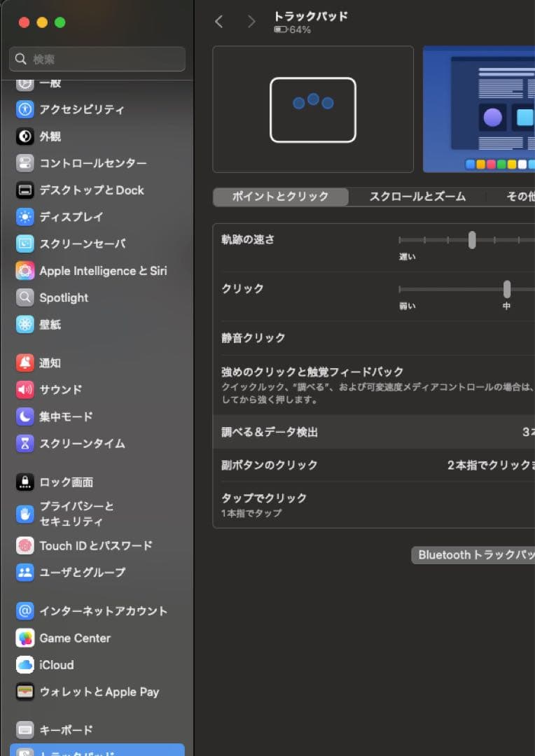Open 調べる＆データ検出 option dropdown
535x756 pixels.
528,432
